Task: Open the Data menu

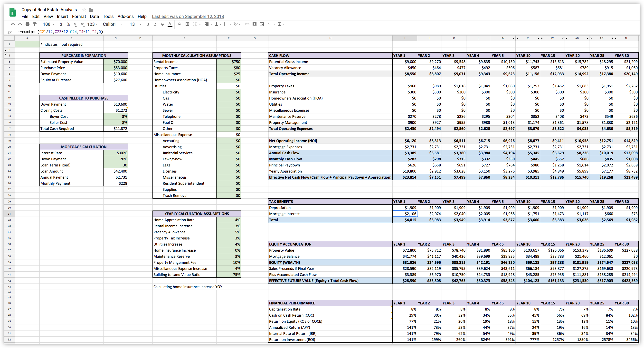Action: click(94, 17)
